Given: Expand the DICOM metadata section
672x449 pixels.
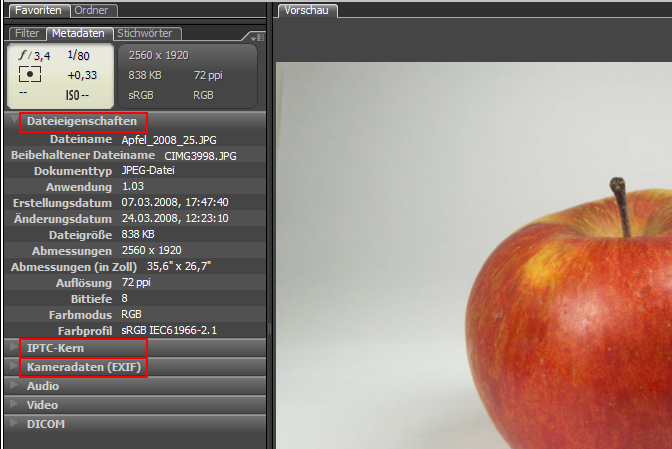Looking at the screenshot, I should tap(14, 424).
